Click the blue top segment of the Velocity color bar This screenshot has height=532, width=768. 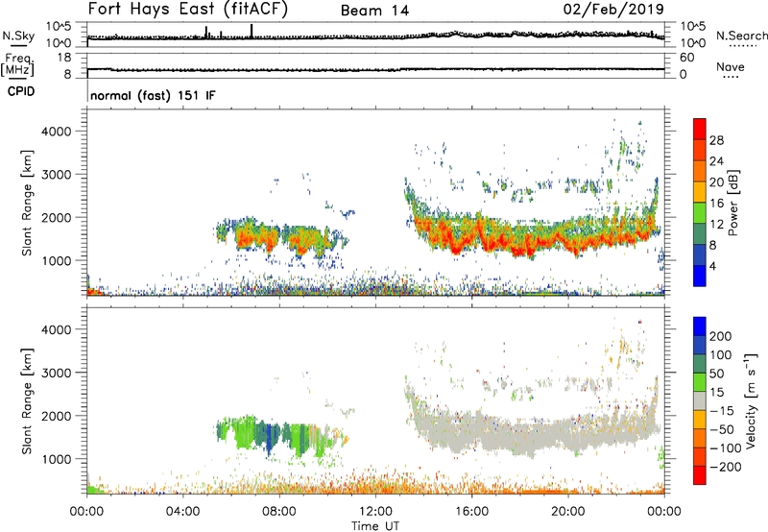[x=700, y=326]
